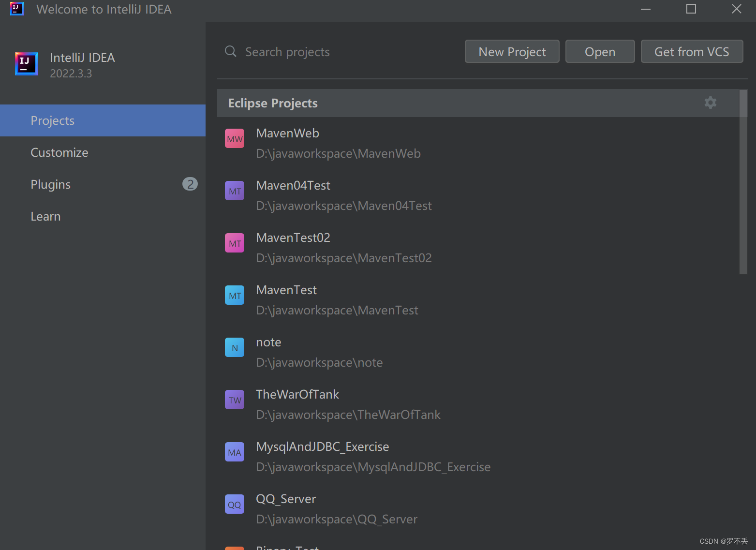756x550 pixels.
Task: Open the MysqlAndJDBC_Exercise project name
Action: [x=323, y=446]
